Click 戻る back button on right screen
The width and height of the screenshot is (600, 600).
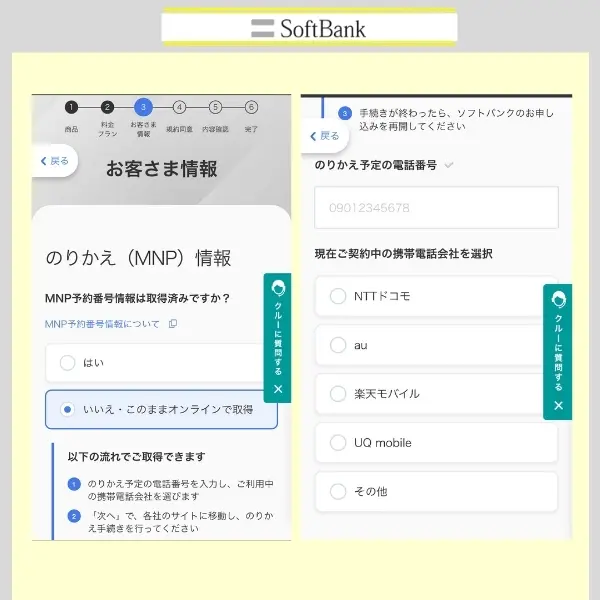pyautogui.click(x=324, y=136)
